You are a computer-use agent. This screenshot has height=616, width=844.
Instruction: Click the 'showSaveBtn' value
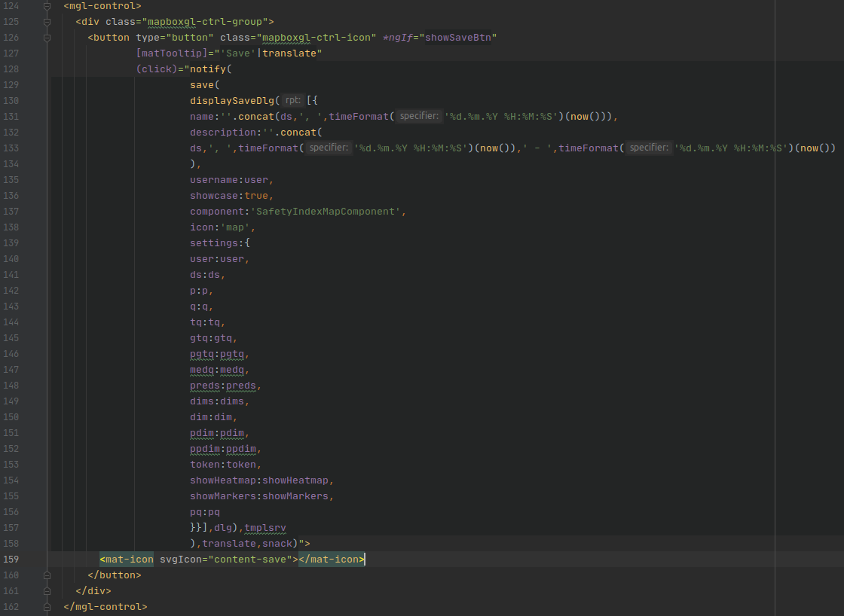458,38
